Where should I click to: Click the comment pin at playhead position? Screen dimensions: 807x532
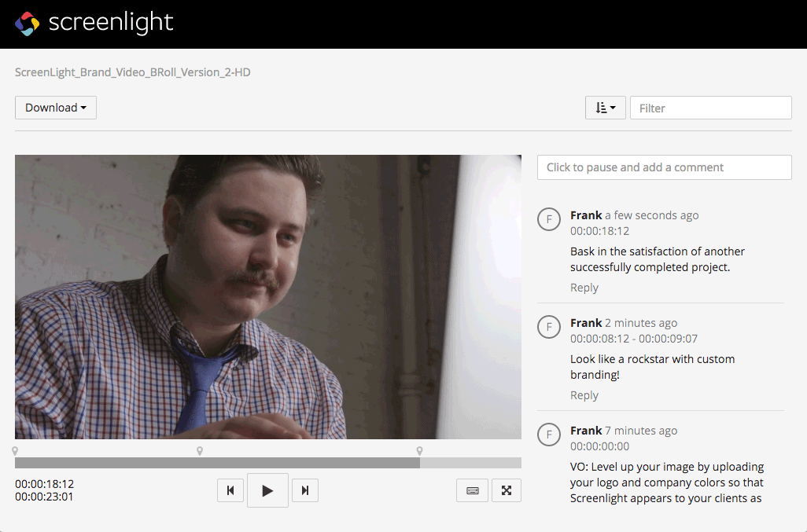[x=419, y=451]
